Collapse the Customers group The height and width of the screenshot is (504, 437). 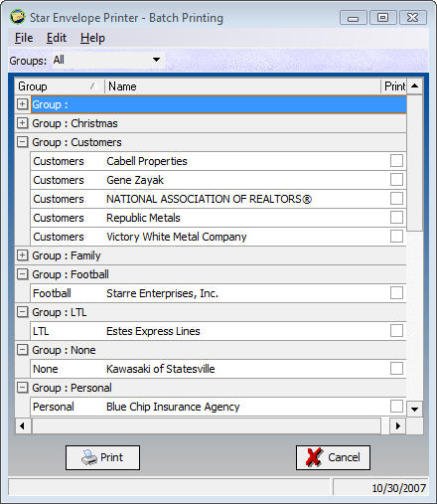pyautogui.click(x=22, y=142)
